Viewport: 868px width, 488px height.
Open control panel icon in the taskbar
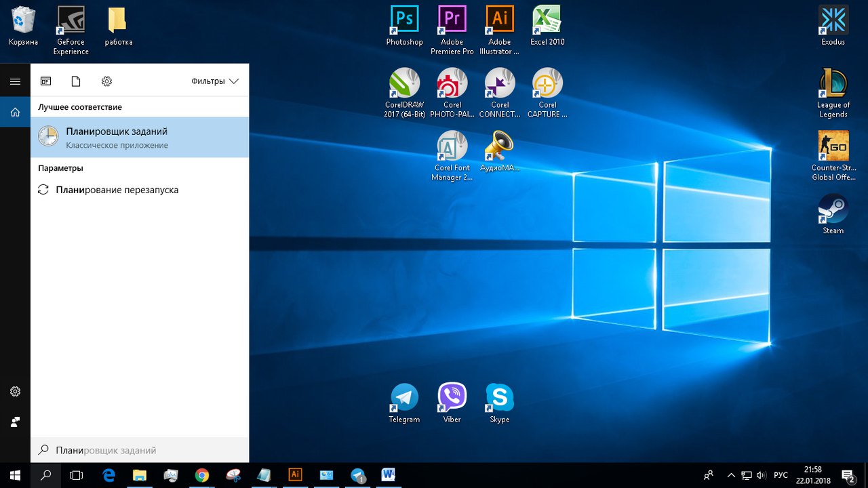pyautogui.click(x=326, y=475)
